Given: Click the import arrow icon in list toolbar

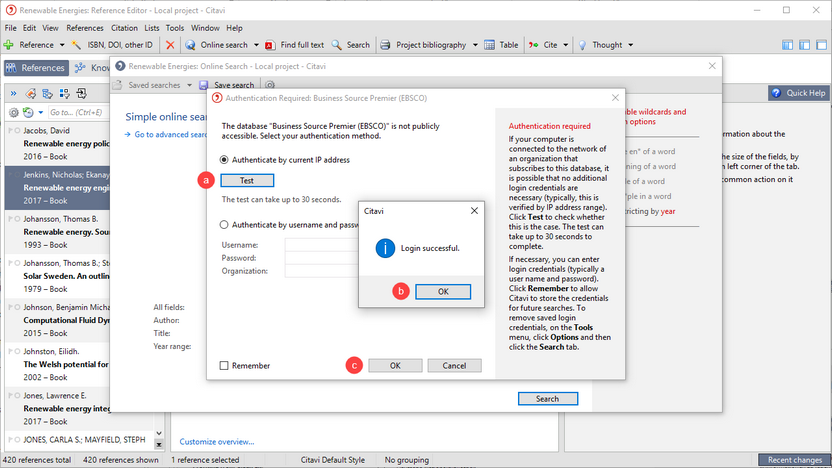Looking at the screenshot, I should click(82, 93).
